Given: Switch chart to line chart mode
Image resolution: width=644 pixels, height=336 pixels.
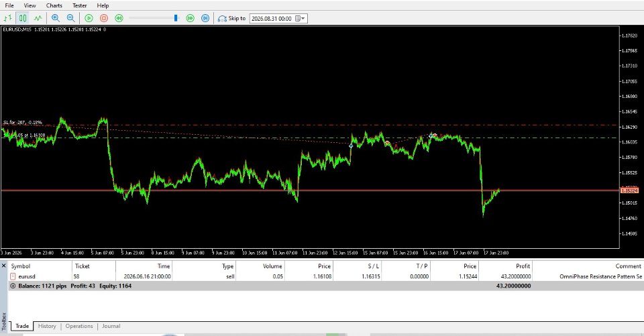Looking at the screenshot, I should [x=38, y=18].
